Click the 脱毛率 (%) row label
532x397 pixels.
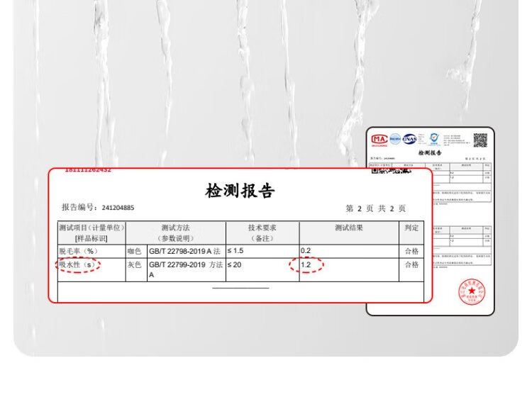(x=79, y=251)
